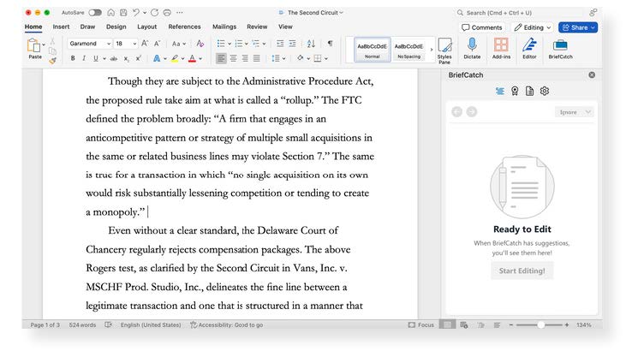The width and height of the screenshot is (644, 357).
Task: Select the Mailings tab
Action: pyautogui.click(x=224, y=27)
